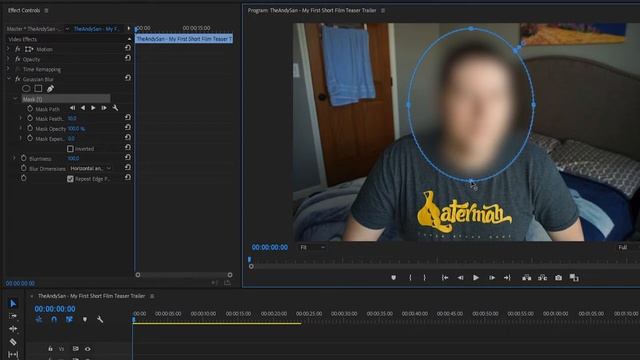The height and width of the screenshot is (360, 640).
Task: Collapse the Mask (1) group
Action: [x=16, y=99]
